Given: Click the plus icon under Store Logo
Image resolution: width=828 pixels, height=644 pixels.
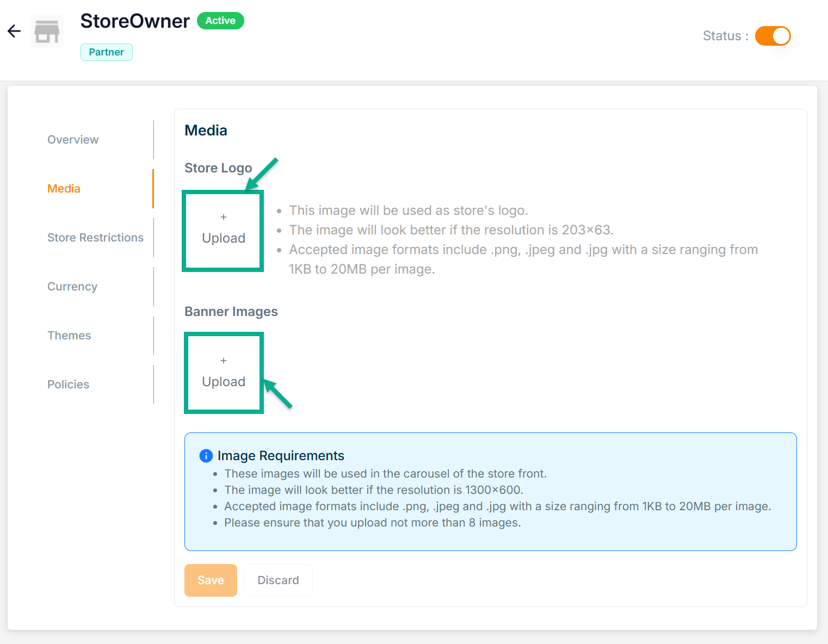Looking at the screenshot, I should [224, 217].
